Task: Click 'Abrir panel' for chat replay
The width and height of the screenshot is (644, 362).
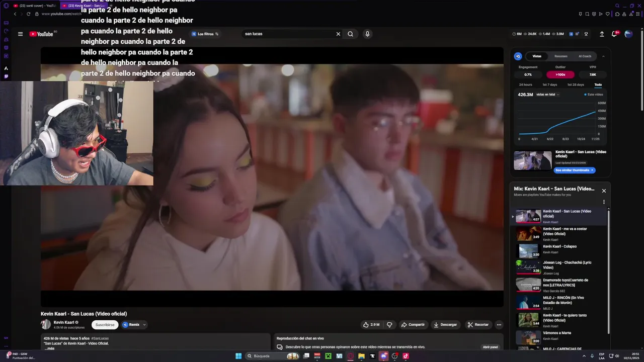Action: (491, 347)
